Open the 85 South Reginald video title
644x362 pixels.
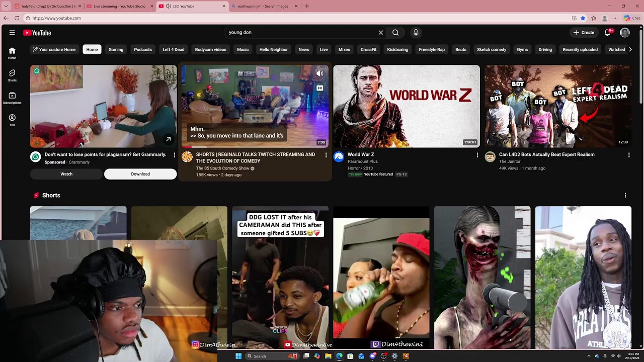tap(256, 158)
